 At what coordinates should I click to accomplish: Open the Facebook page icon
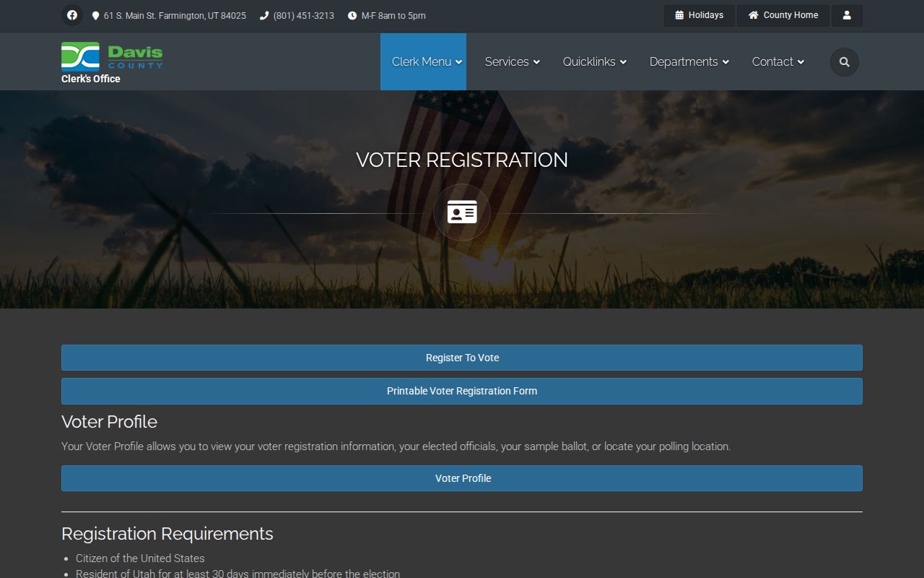click(x=72, y=15)
